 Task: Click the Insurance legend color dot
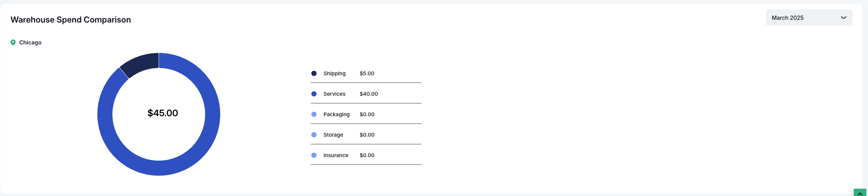314,155
